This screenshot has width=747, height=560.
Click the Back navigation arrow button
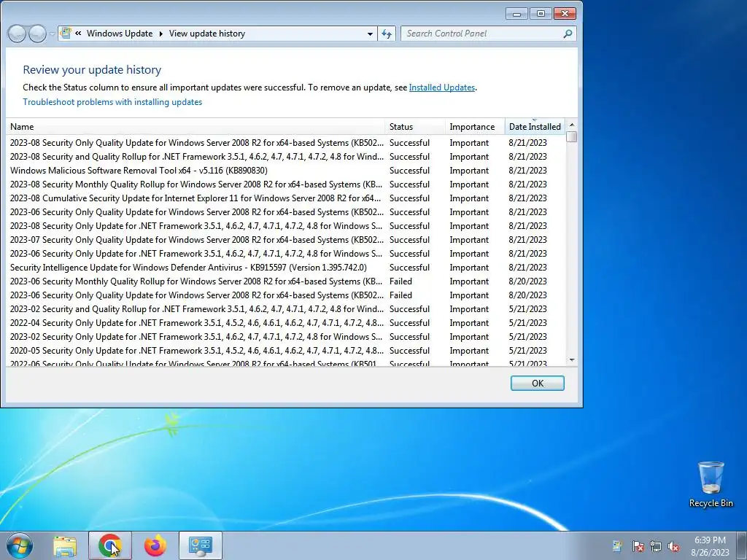pos(17,34)
